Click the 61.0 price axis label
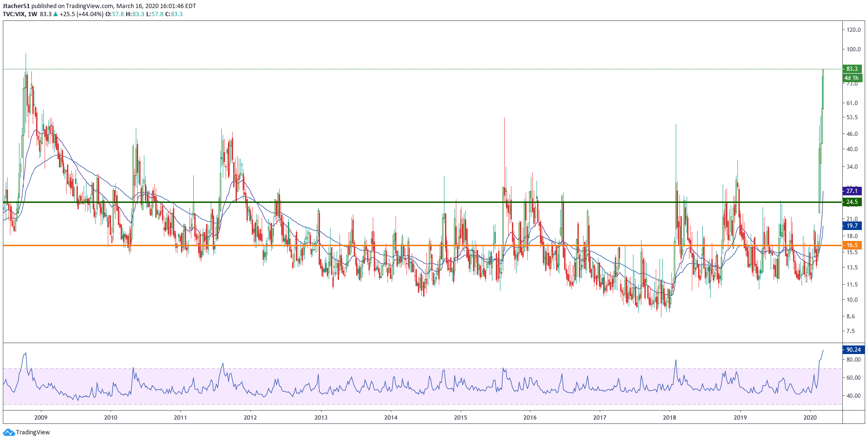The width and height of the screenshot is (868, 441). 852,103
